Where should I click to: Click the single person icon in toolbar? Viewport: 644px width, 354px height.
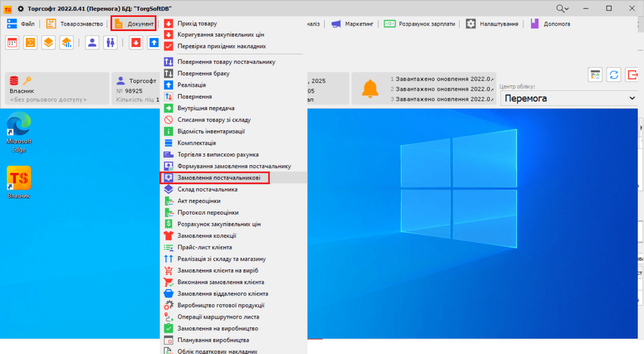click(92, 43)
